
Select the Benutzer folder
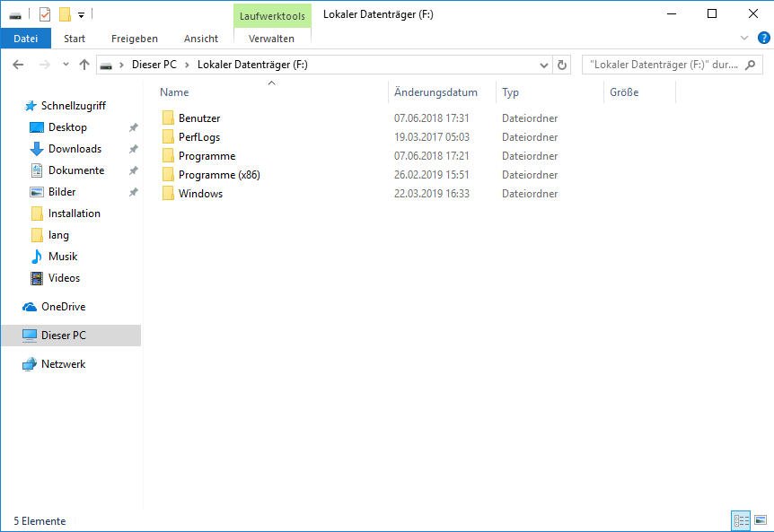tap(199, 118)
